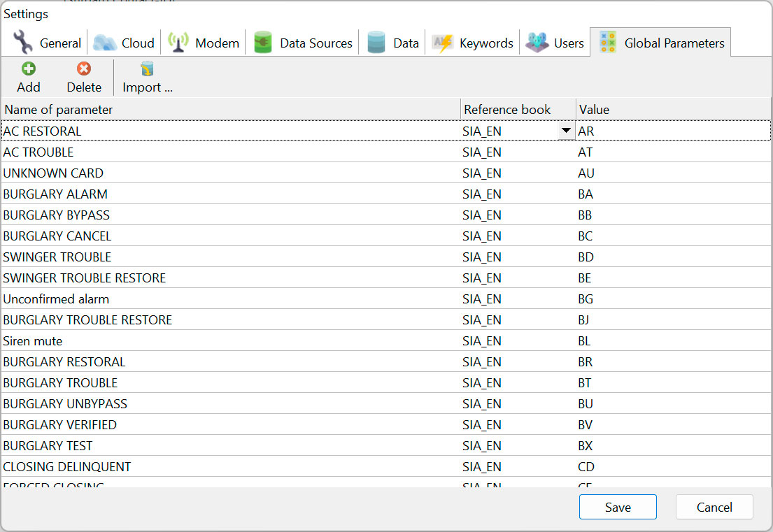Screen dimensions: 773x532
Task: Open the Keywords tab
Action: click(473, 43)
